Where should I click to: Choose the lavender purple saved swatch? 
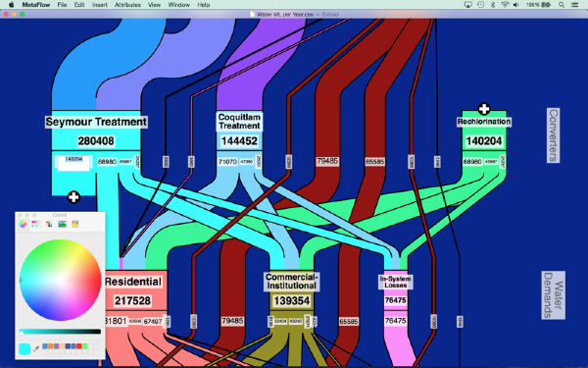[x=56, y=346]
